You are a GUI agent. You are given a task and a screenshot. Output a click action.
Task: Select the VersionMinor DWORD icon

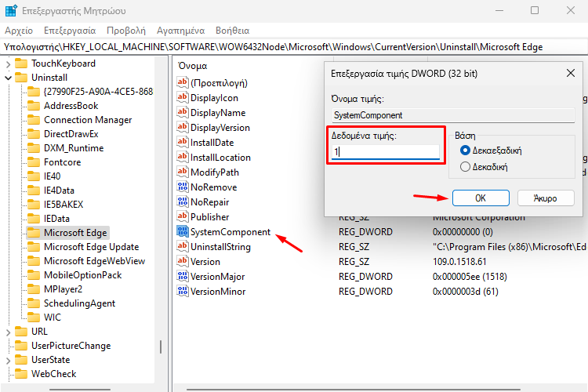coord(182,291)
